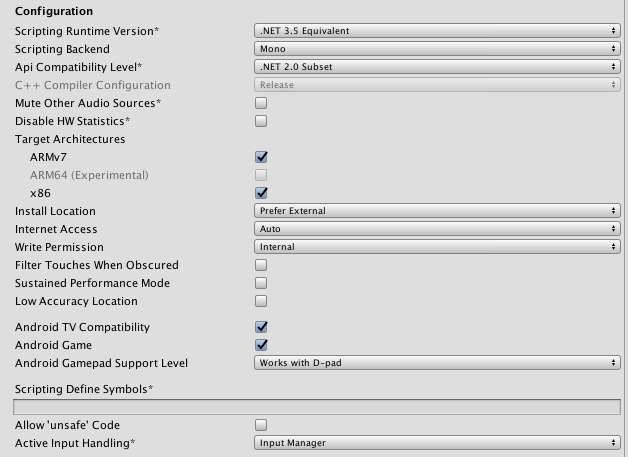Open the Scripting Runtime Version dropdown

(x=437, y=31)
